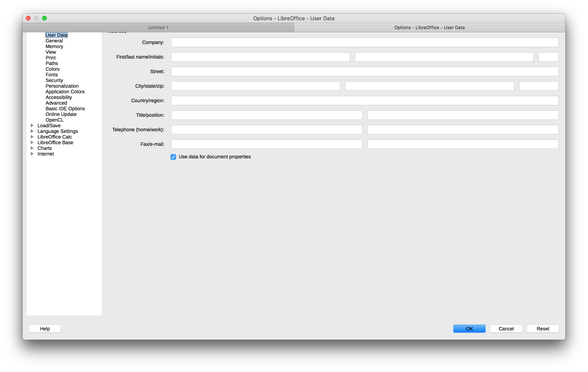Focus the State input field
Image resolution: width=588 pixels, height=372 pixels.
coord(429,86)
